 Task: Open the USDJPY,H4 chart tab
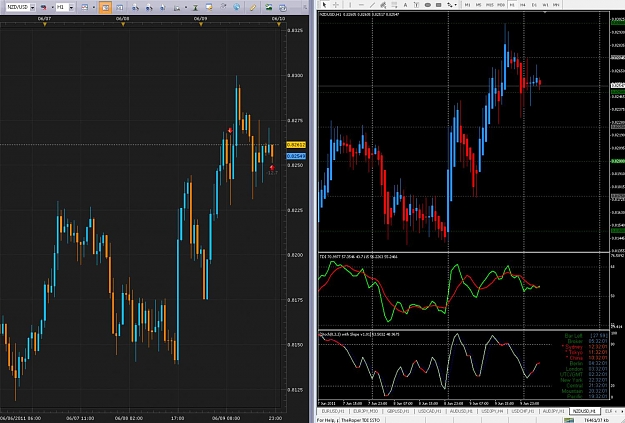tap(492, 411)
